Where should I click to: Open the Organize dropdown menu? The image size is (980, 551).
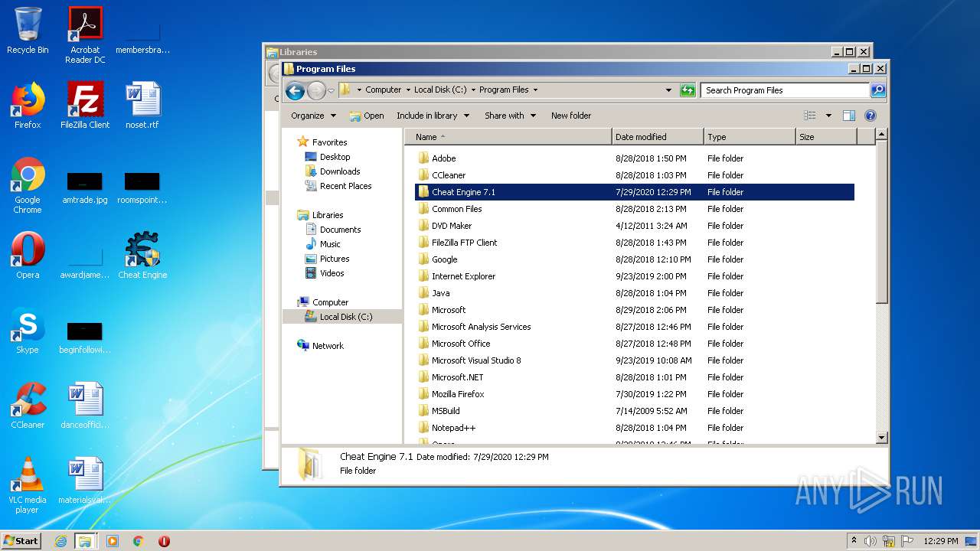coord(313,116)
